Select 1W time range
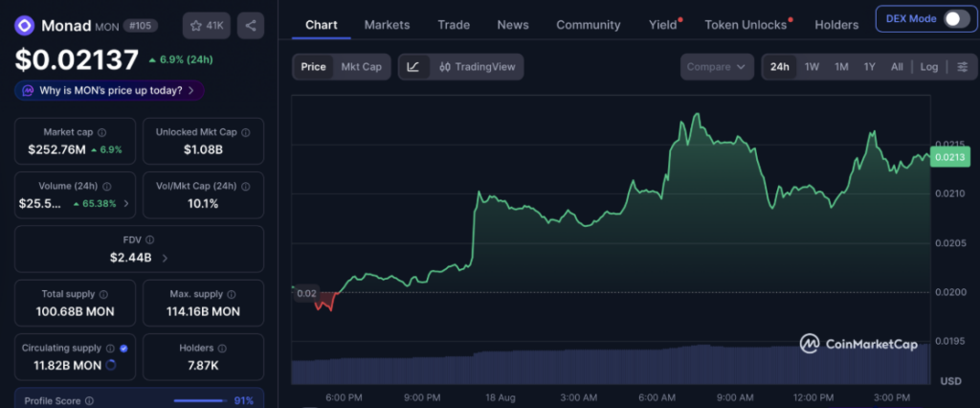This screenshot has width=980, height=408. point(812,67)
